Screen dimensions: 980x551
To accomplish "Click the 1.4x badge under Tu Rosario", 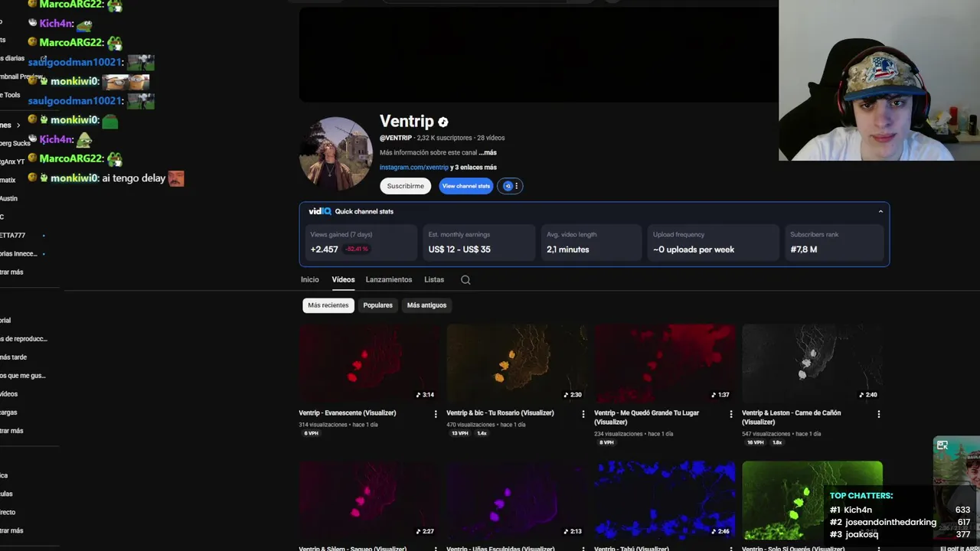I will [x=482, y=433].
